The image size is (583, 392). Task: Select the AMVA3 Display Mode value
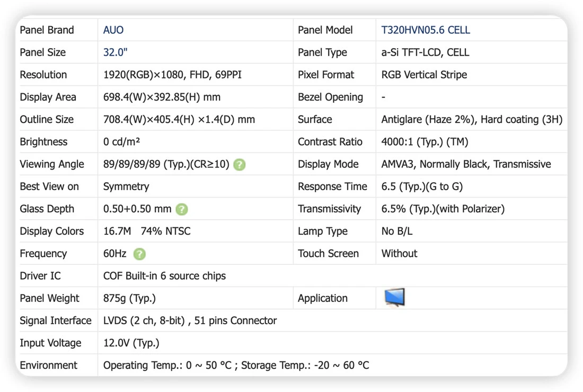(x=466, y=164)
